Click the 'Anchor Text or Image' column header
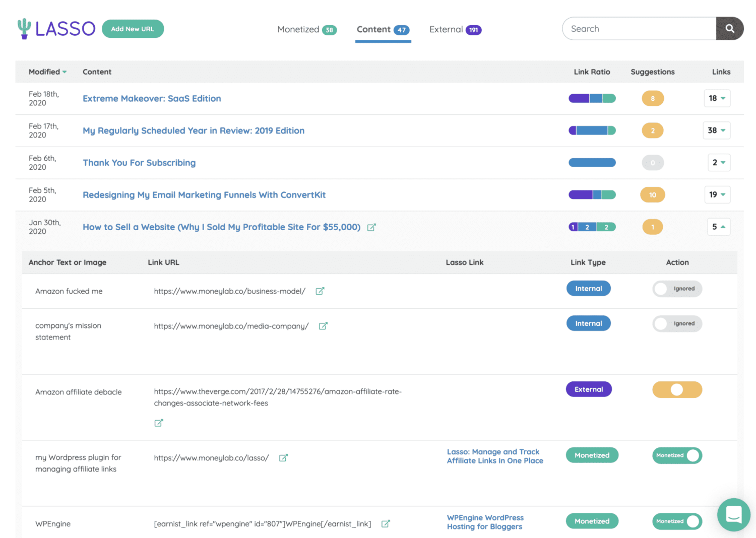This screenshot has width=756, height=538. tap(68, 262)
